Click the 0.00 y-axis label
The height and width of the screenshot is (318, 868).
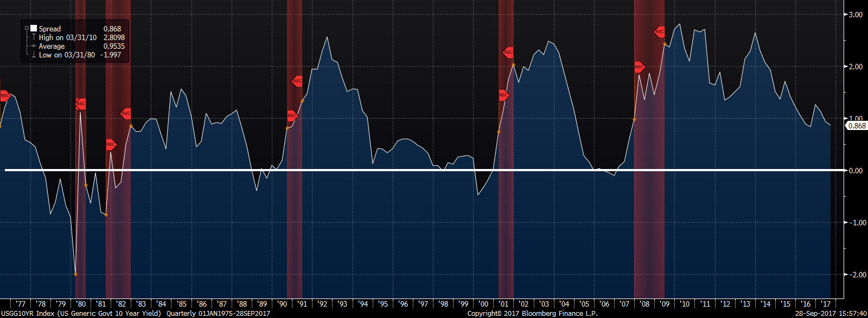pyautogui.click(x=856, y=171)
